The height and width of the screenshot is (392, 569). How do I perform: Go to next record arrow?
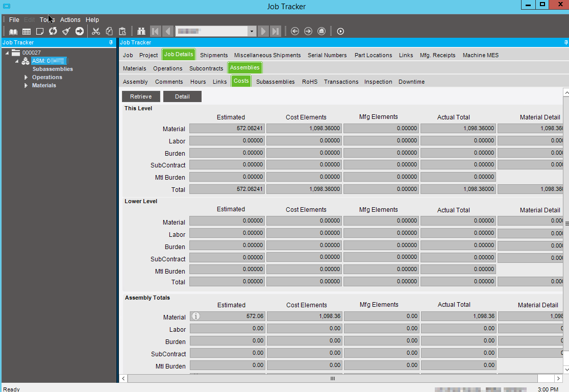pos(263,31)
